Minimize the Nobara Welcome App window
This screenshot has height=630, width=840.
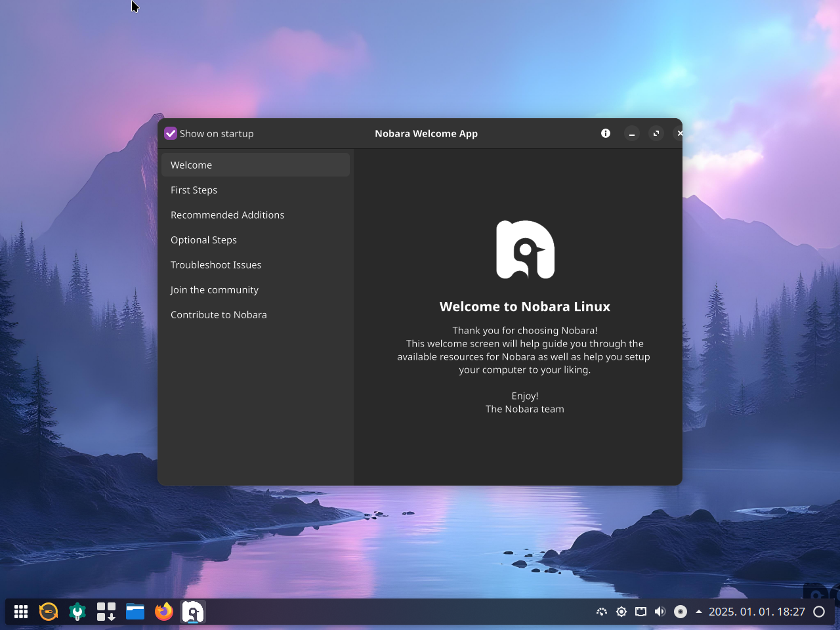(631, 133)
